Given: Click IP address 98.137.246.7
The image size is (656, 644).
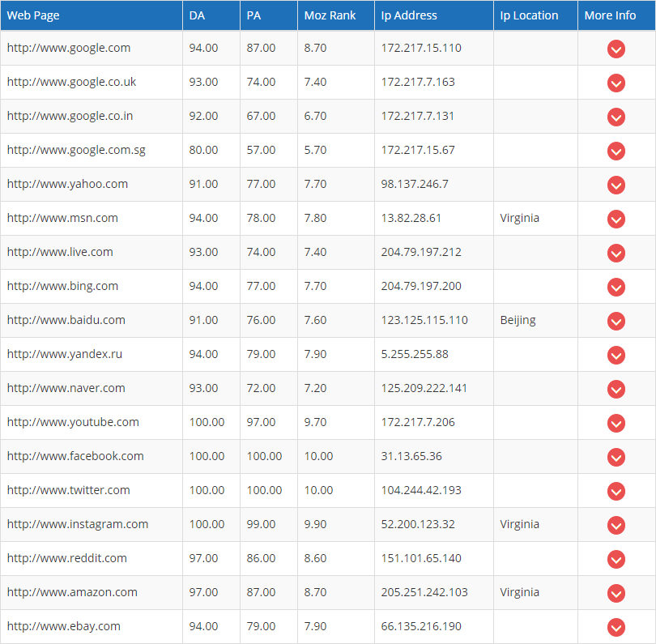Looking at the screenshot, I should tap(415, 184).
